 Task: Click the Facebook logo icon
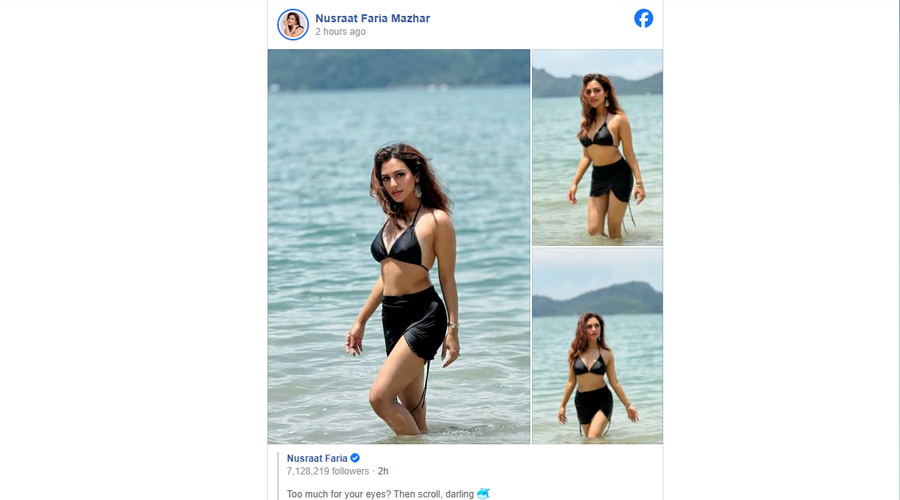644,18
